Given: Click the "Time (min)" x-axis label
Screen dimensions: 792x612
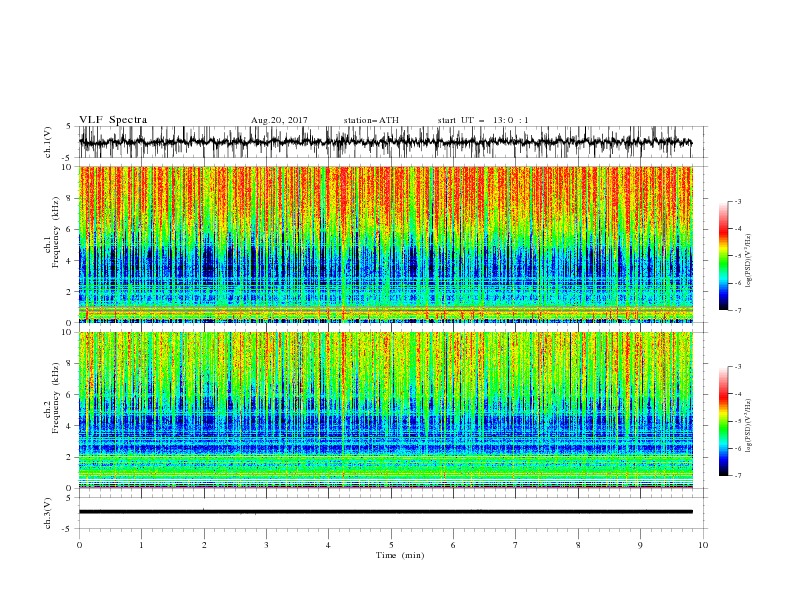Looking at the screenshot, I should 400,555.
